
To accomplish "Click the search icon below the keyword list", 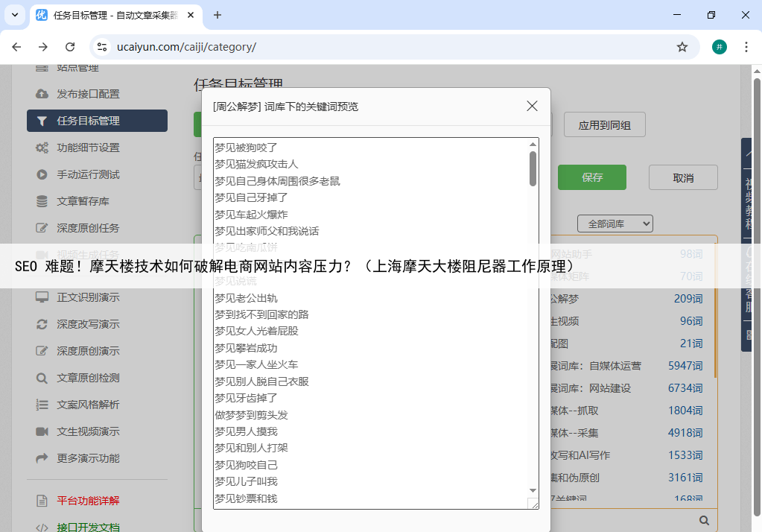I will click(704, 520).
